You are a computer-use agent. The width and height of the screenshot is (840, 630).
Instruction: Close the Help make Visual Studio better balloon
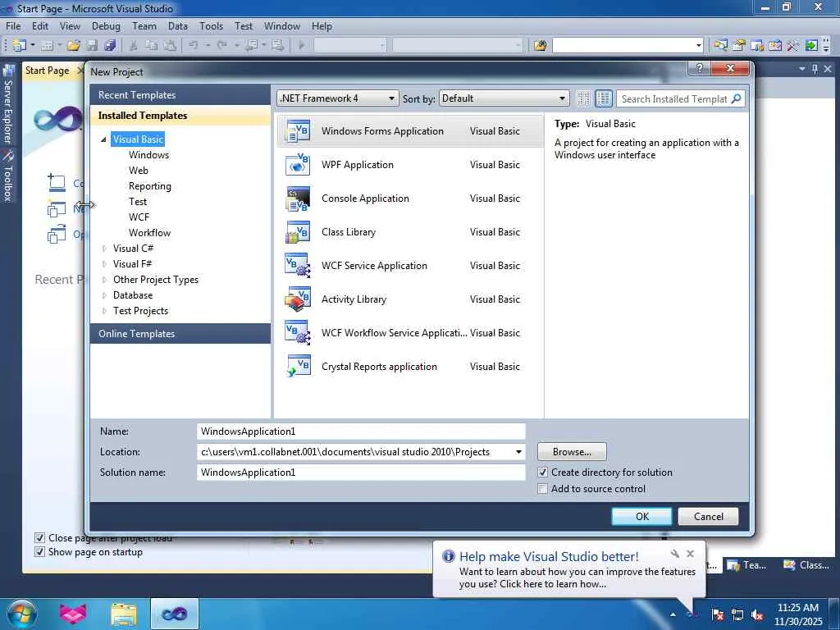point(690,554)
